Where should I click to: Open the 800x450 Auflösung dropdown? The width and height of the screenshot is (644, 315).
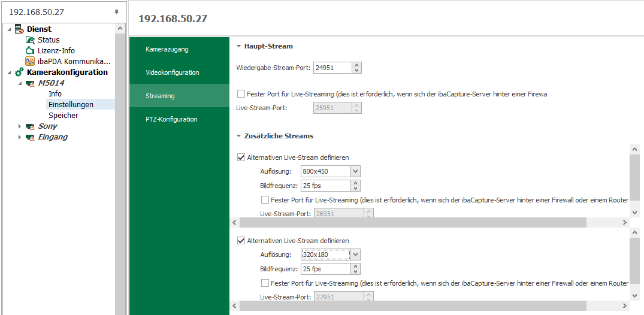coord(355,172)
